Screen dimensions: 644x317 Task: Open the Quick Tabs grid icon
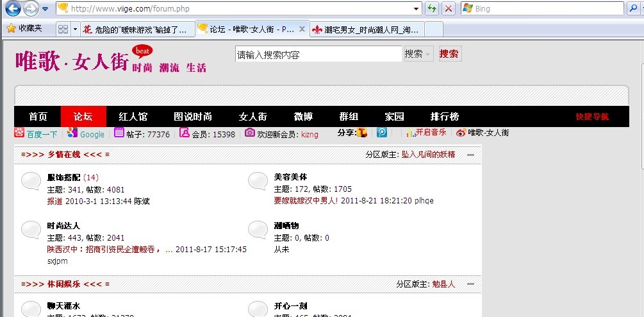[63, 29]
